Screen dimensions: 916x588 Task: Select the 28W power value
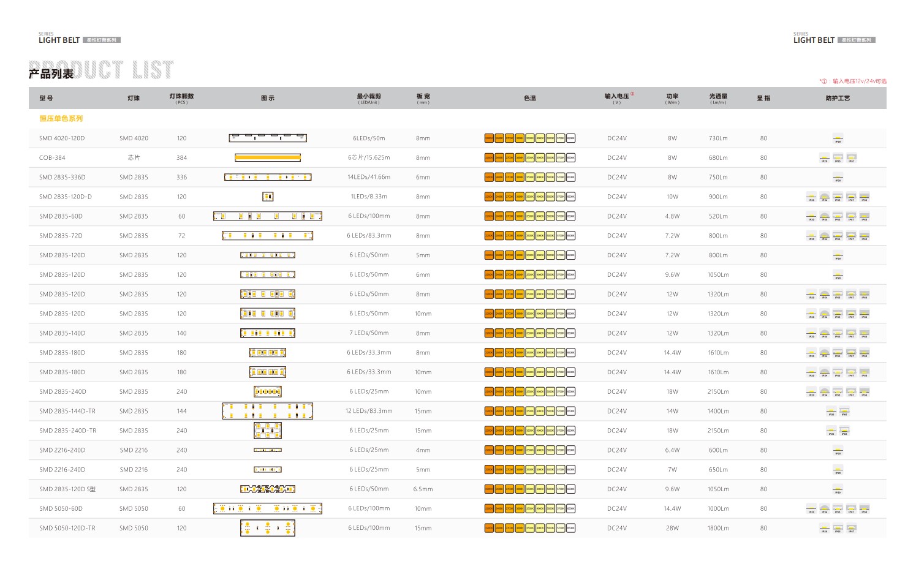click(672, 528)
